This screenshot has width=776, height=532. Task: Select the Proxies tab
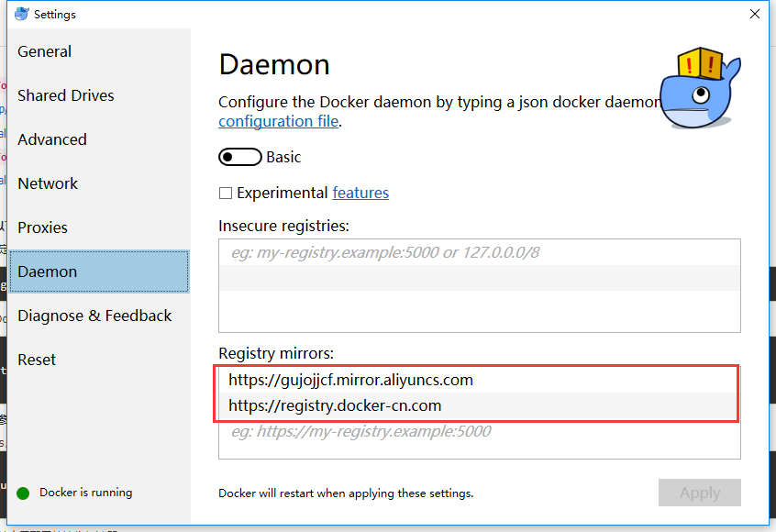(99, 227)
